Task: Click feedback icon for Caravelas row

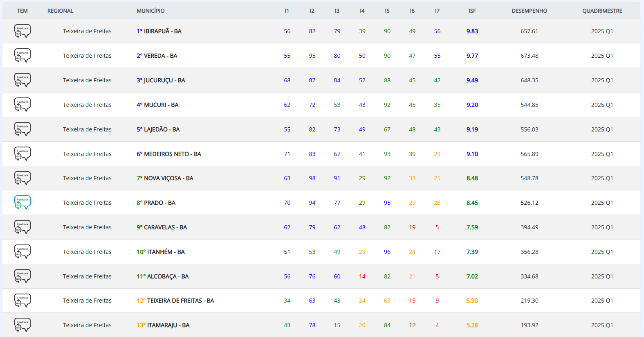Action: click(x=22, y=227)
